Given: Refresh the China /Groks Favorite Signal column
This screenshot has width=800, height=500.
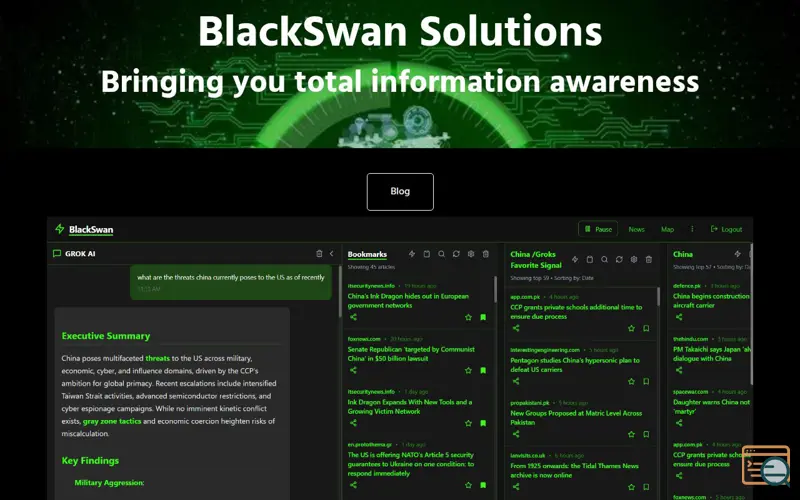Looking at the screenshot, I should tap(619, 259).
